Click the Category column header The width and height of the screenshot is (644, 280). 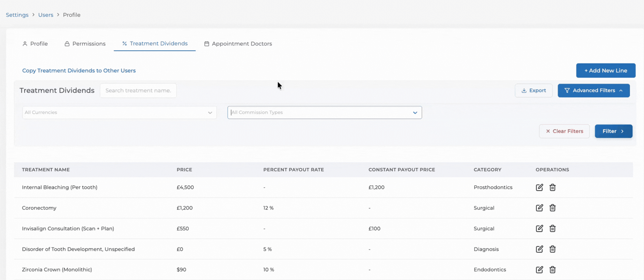click(487, 170)
